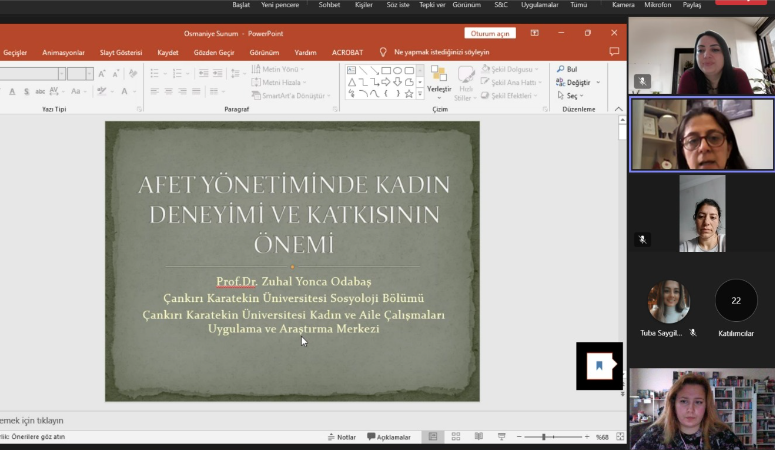Open Açıklamalar comments pane
This screenshot has width=775, height=450.
point(389,437)
